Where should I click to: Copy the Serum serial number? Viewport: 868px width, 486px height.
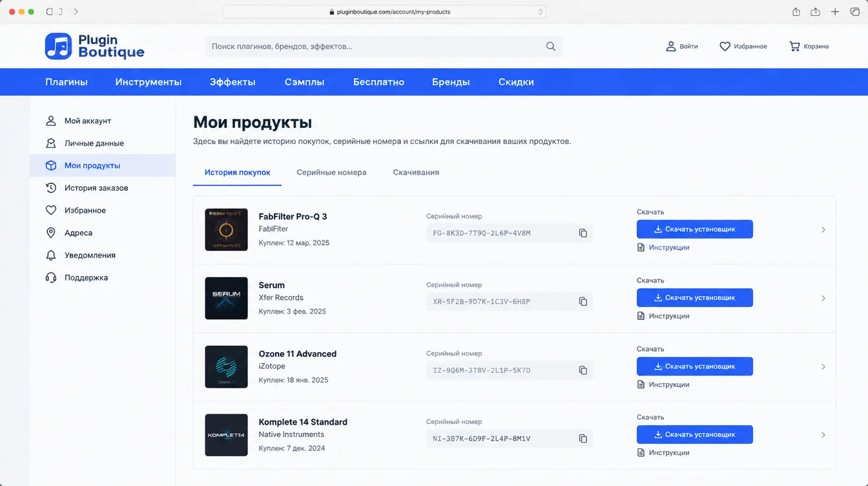583,302
